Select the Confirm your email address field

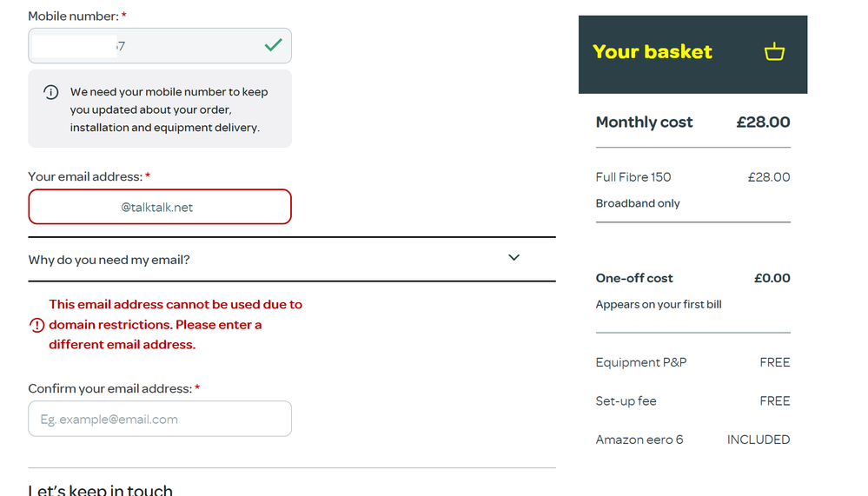[159, 419]
